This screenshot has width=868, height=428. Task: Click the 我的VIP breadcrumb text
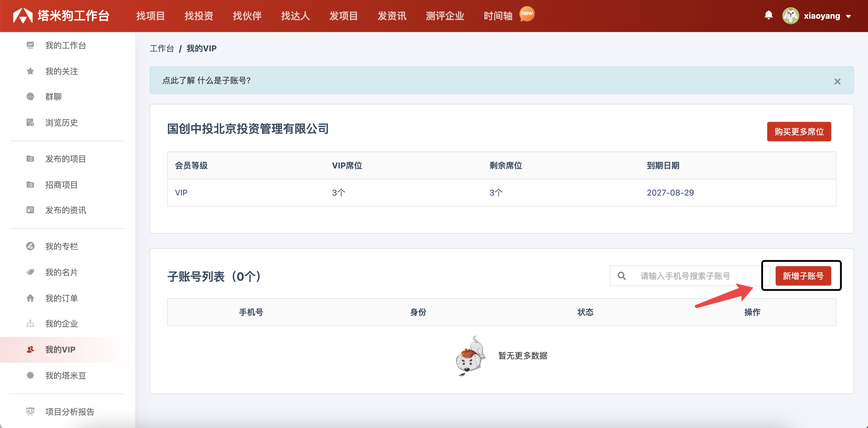(201, 48)
